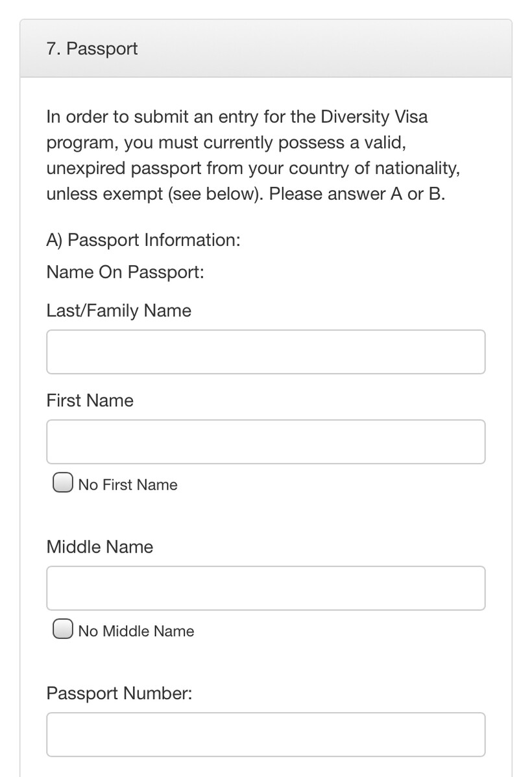Viewport: 532px width, 777px height.
Task: Click the words 'Diversity Visa' in instructions
Action: click(374, 117)
